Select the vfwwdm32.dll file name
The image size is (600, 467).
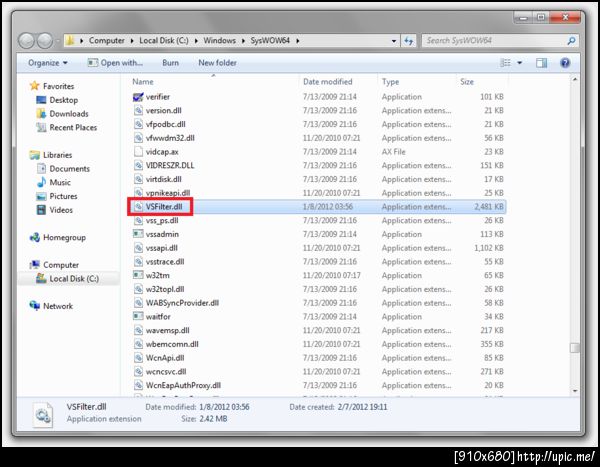click(170, 138)
